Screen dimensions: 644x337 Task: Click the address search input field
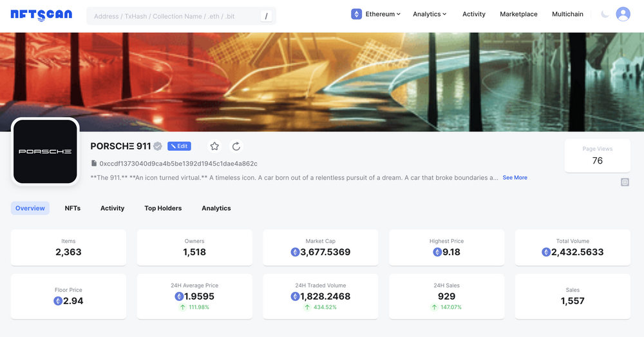(x=174, y=16)
